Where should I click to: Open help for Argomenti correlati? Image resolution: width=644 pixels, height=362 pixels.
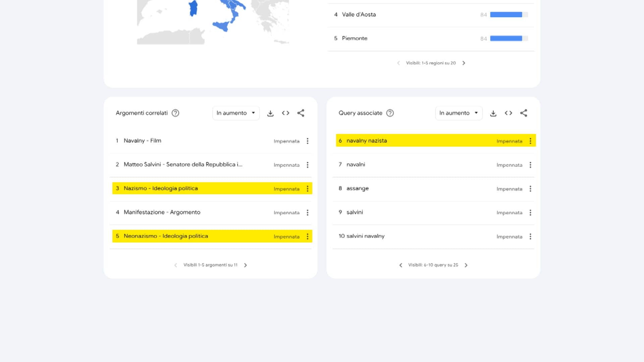click(x=175, y=113)
